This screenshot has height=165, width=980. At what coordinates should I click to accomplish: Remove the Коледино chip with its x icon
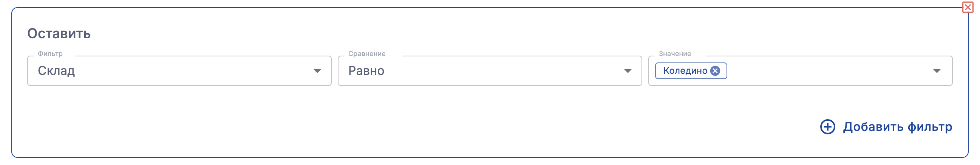[715, 71]
